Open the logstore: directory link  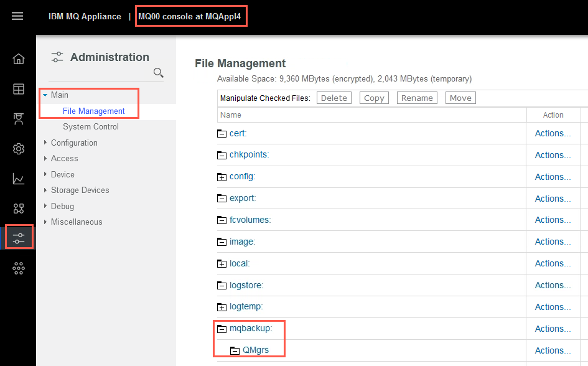[x=246, y=285]
